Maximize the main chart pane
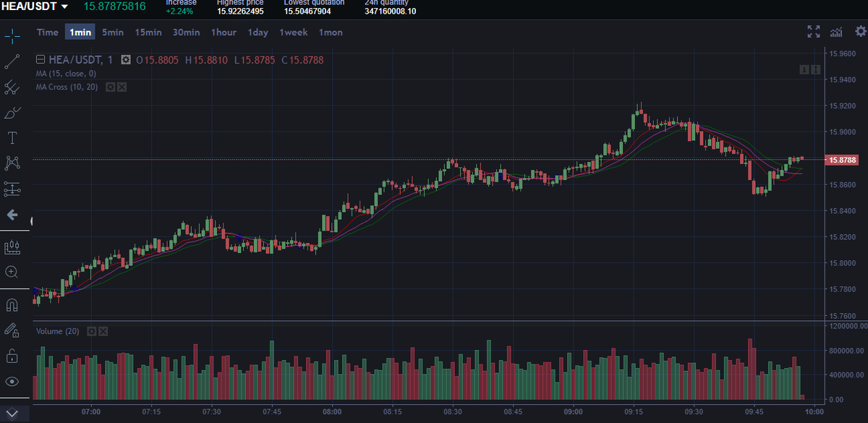The image size is (868, 423). click(815, 69)
